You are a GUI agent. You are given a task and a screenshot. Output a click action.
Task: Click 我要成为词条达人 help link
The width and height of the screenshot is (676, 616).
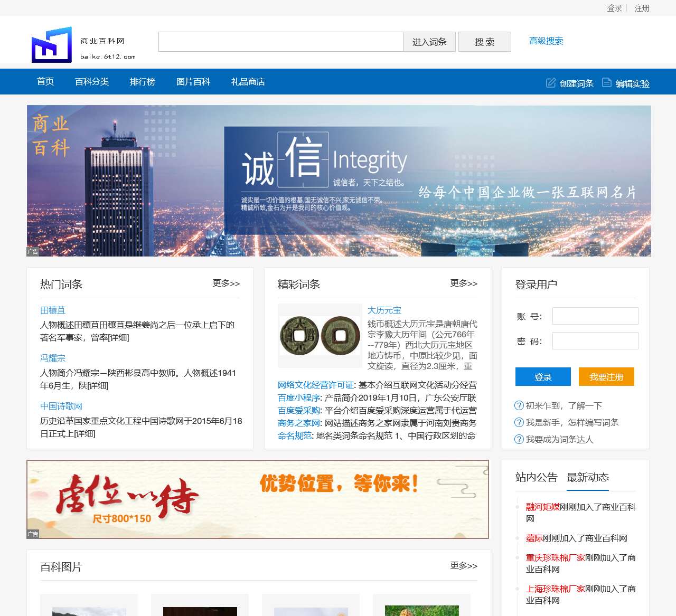pyautogui.click(x=560, y=439)
